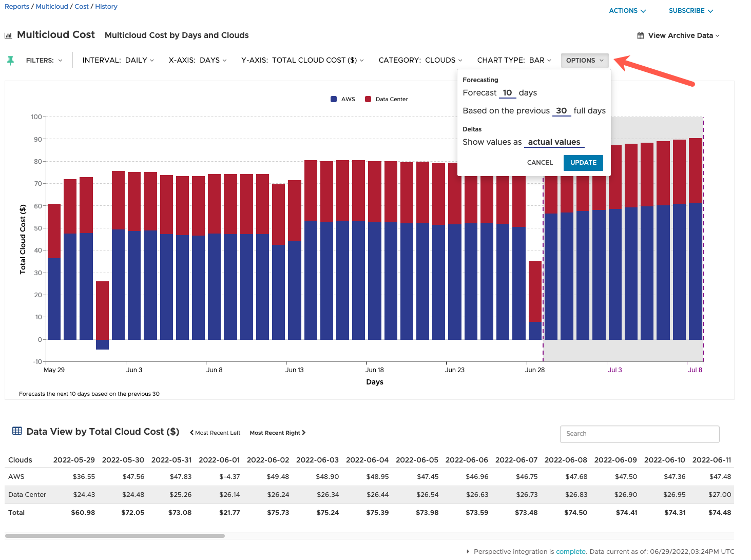Click the 2022-06-11 column header
This screenshot has width=751, height=560.
coord(711,460)
